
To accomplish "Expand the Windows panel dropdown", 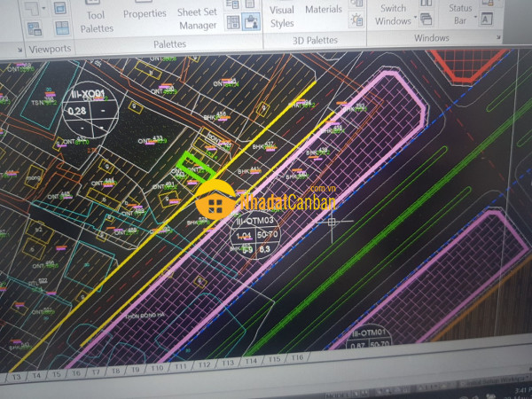I will pos(431,39).
